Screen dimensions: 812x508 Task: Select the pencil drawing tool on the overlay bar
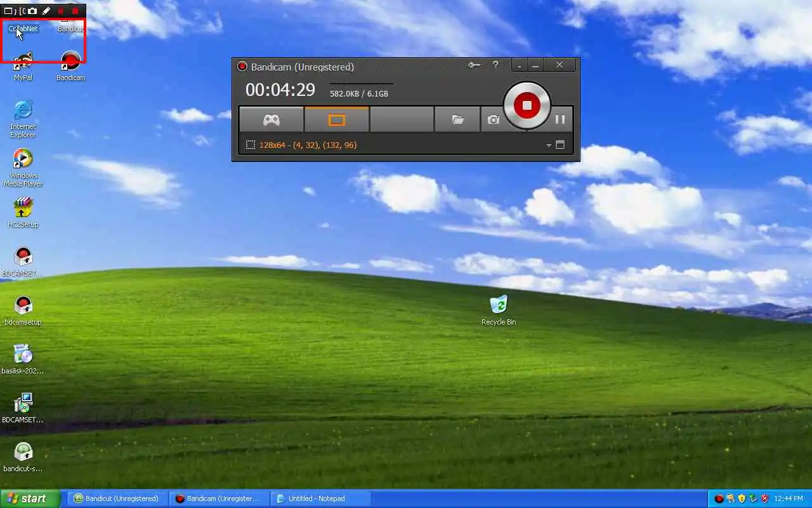pyautogui.click(x=46, y=11)
